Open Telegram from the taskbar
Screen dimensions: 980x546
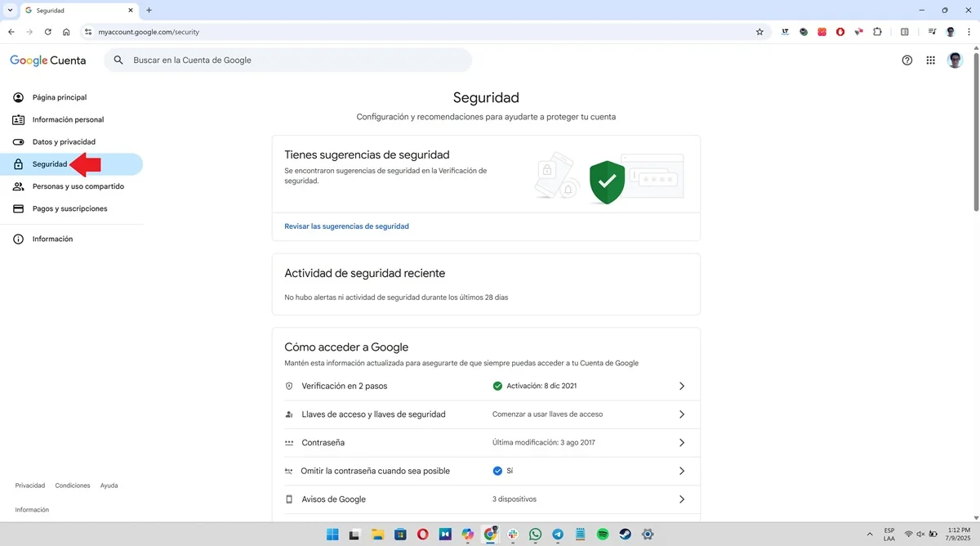point(557,534)
